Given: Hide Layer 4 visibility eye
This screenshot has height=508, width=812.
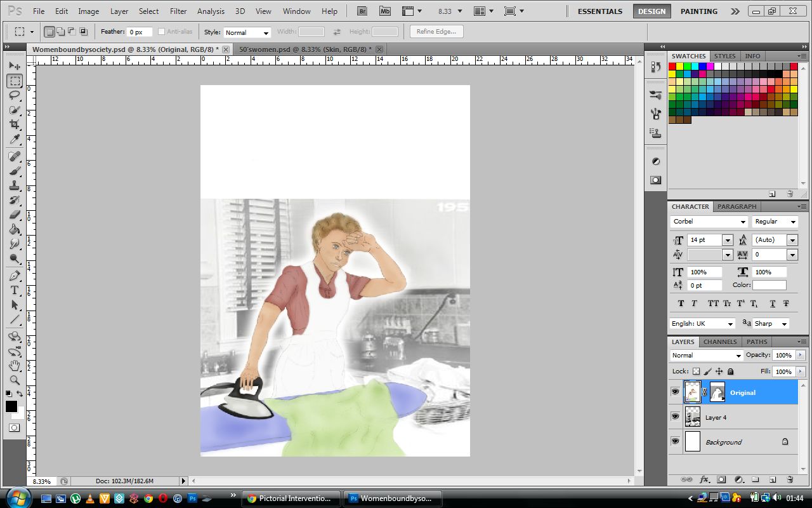Looking at the screenshot, I should [x=675, y=417].
